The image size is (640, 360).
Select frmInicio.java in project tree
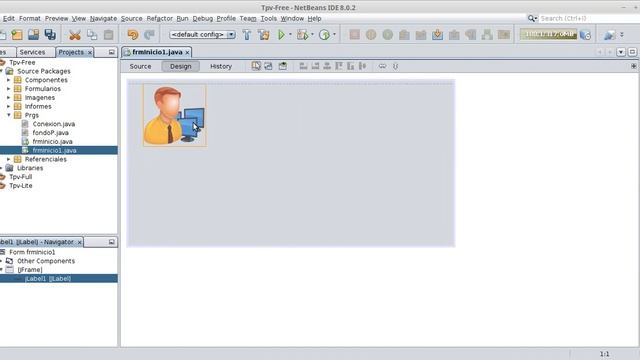[52, 142]
